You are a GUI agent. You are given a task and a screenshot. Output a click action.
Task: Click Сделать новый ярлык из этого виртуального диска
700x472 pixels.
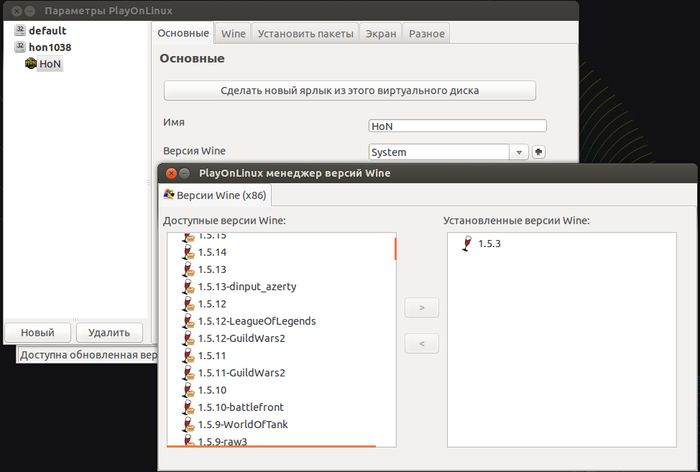pos(350,91)
